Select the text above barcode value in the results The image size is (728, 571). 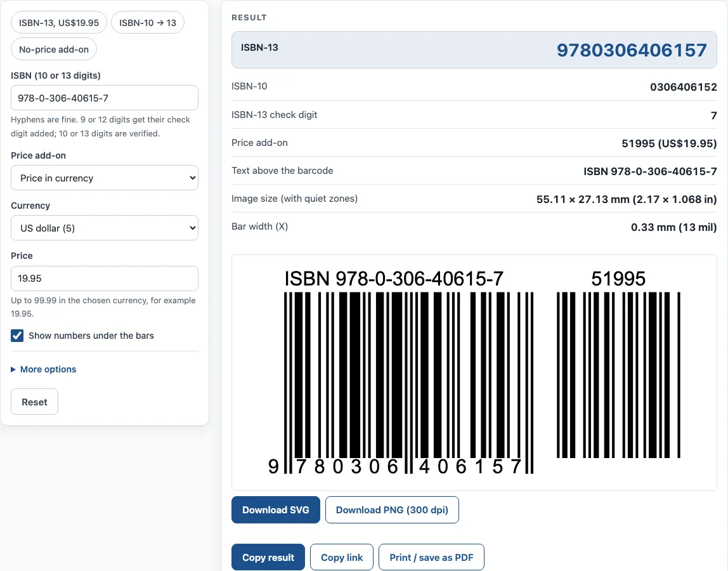650,171
